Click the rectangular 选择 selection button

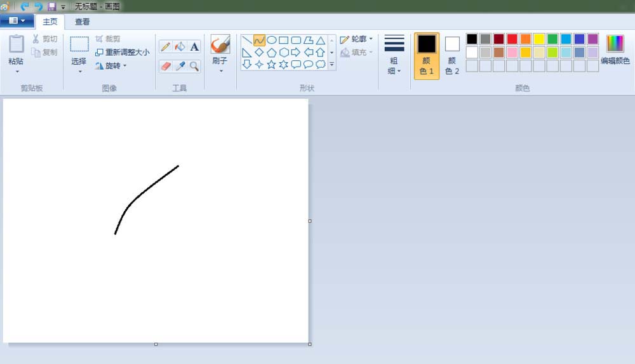(x=79, y=50)
